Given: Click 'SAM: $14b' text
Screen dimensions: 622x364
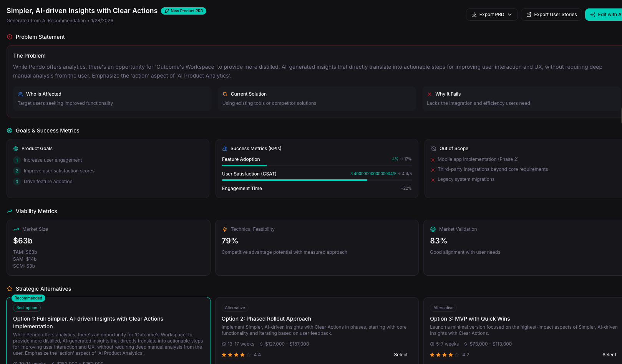Looking at the screenshot, I should 25,259.
